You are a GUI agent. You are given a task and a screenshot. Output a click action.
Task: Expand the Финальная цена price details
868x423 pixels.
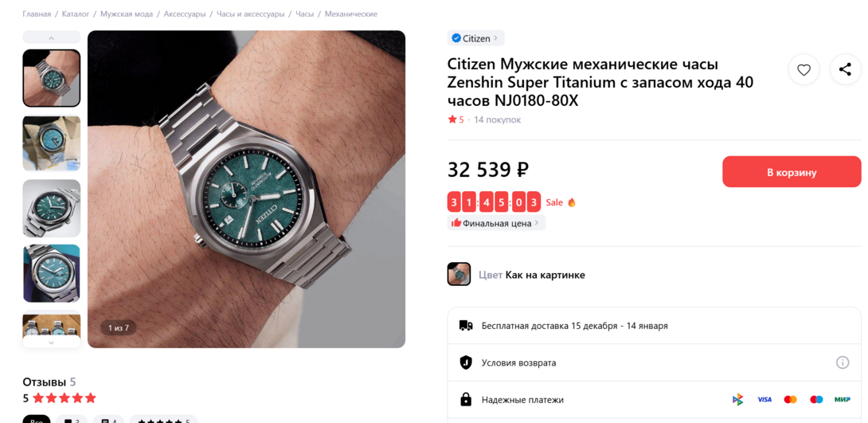tap(496, 223)
